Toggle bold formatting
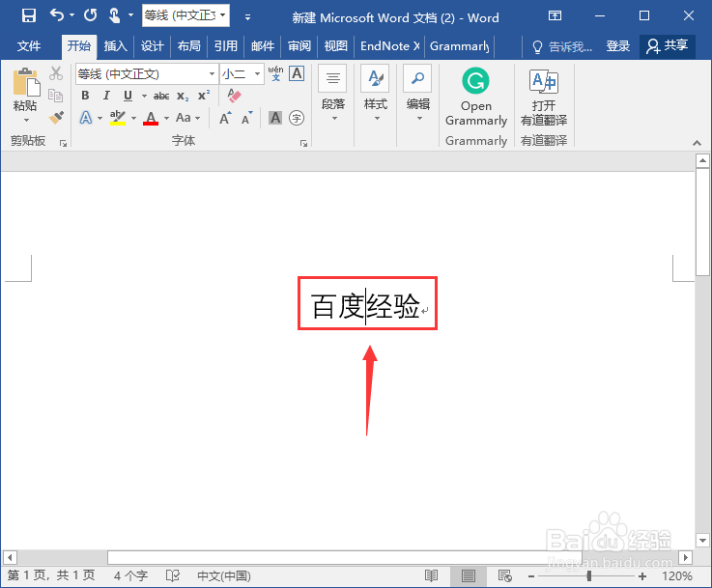 click(85, 96)
